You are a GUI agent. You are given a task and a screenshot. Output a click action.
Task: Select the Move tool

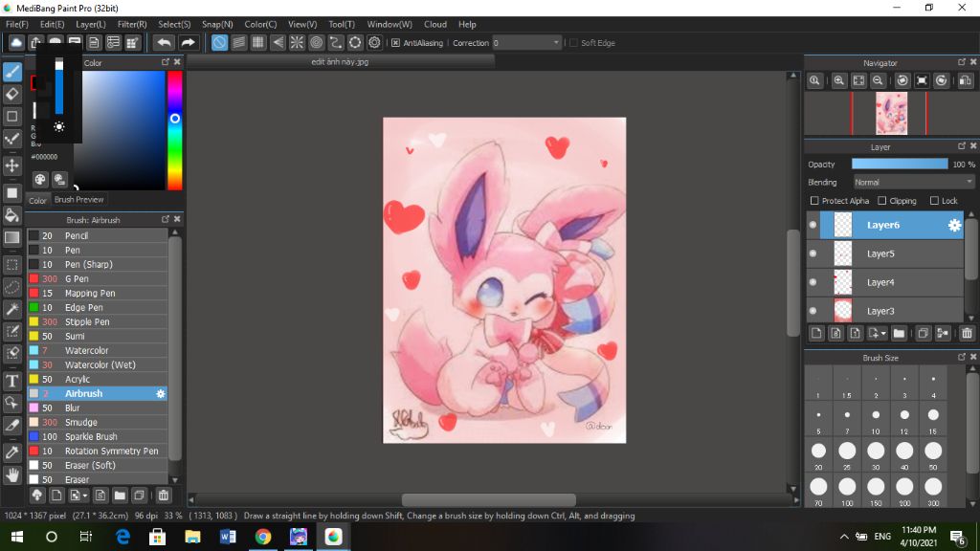click(11, 165)
